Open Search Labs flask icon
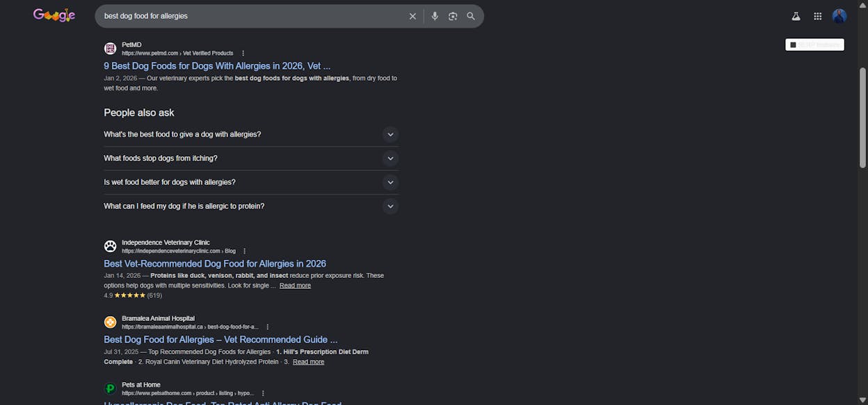The width and height of the screenshot is (868, 405). (x=796, y=16)
